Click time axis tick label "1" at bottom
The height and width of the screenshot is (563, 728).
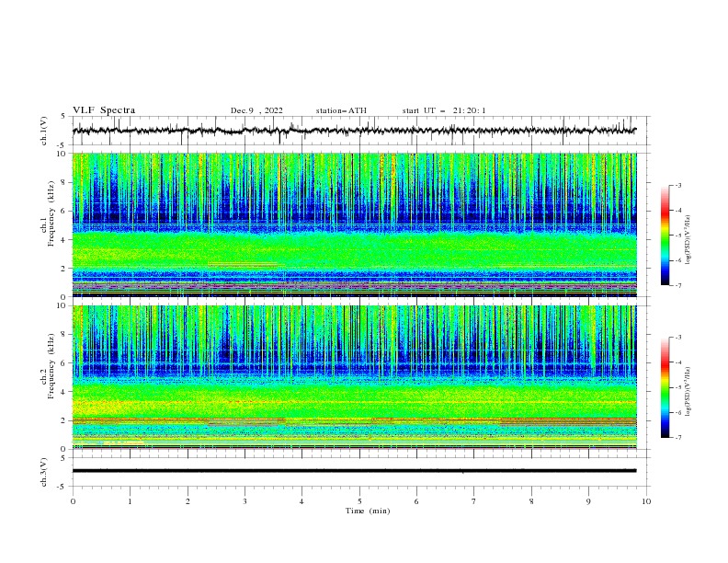click(130, 501)
